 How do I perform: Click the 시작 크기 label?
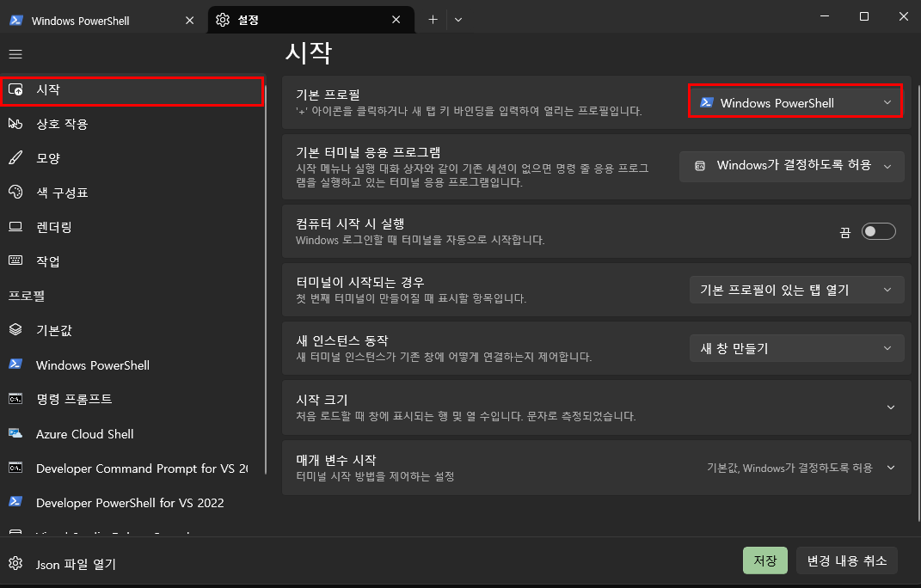[x=322, y=400]
